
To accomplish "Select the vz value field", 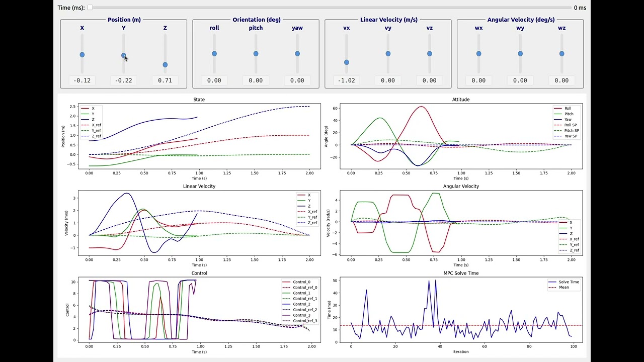I will tap(429, 80).
